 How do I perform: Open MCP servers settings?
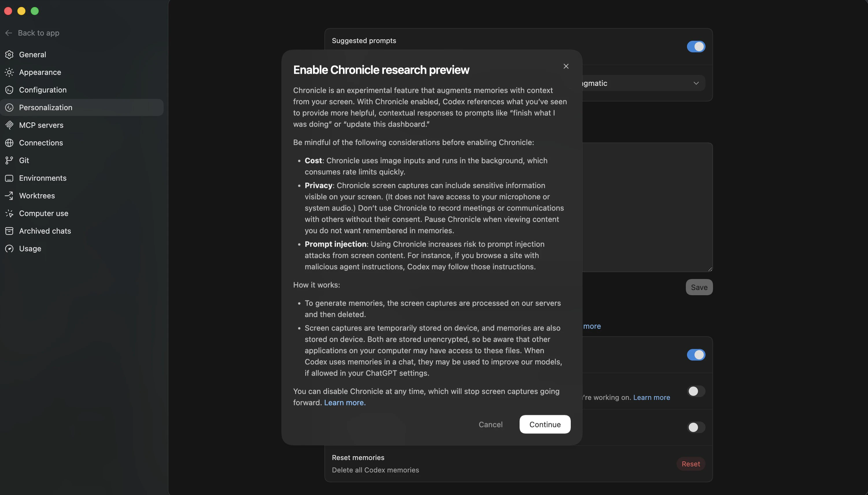point(41,125)
